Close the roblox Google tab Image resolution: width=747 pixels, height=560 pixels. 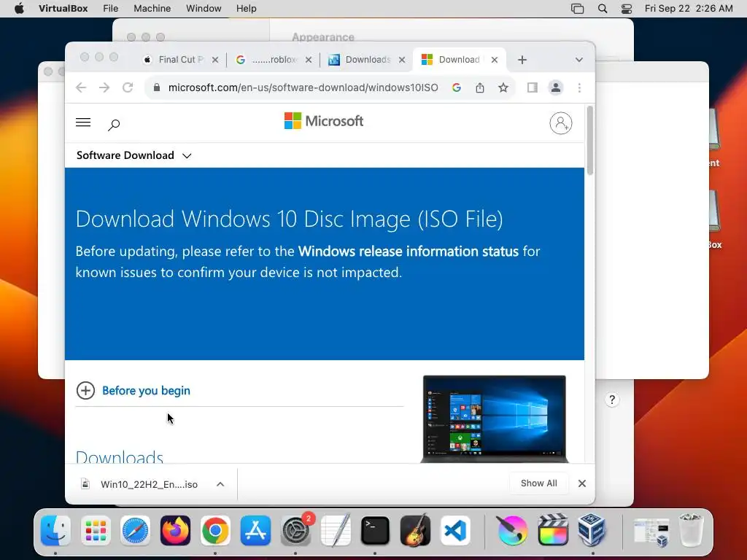[309, 60]
